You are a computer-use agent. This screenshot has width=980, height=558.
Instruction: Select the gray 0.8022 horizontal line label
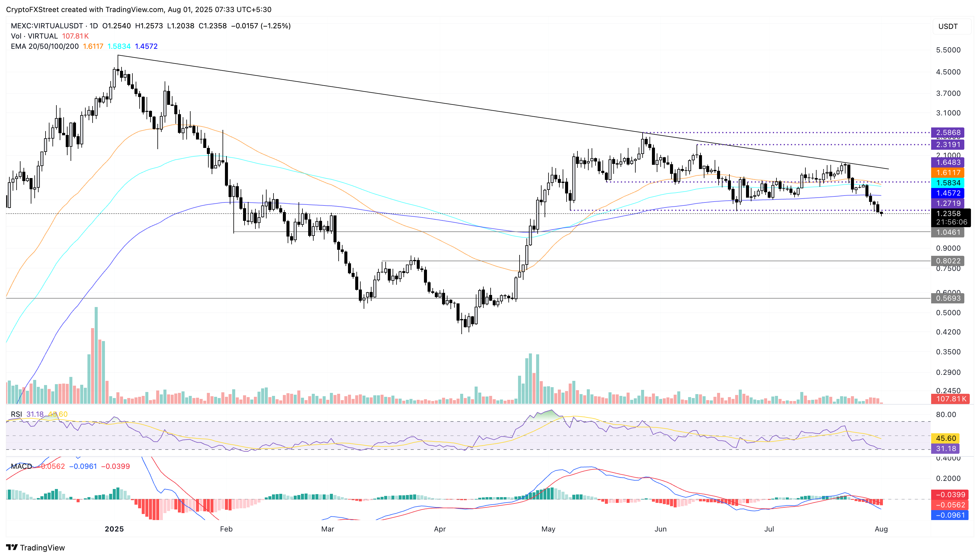[x=948, y=261]
